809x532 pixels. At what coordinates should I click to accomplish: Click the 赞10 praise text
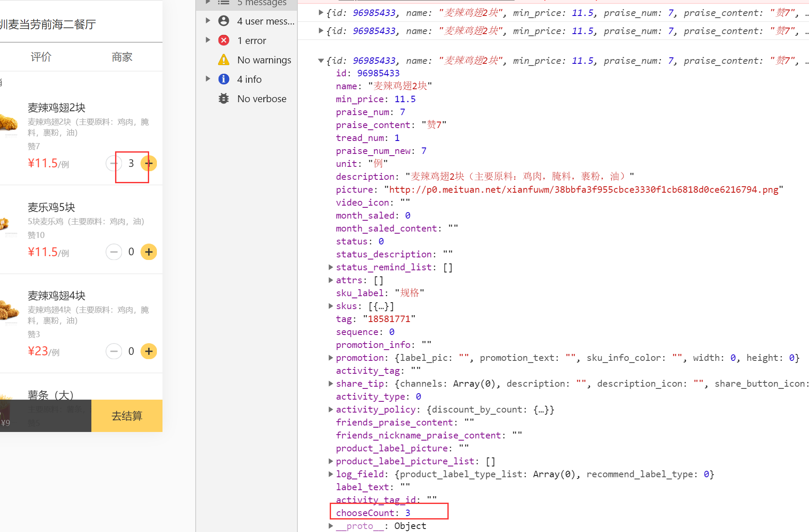pos(36,235)
